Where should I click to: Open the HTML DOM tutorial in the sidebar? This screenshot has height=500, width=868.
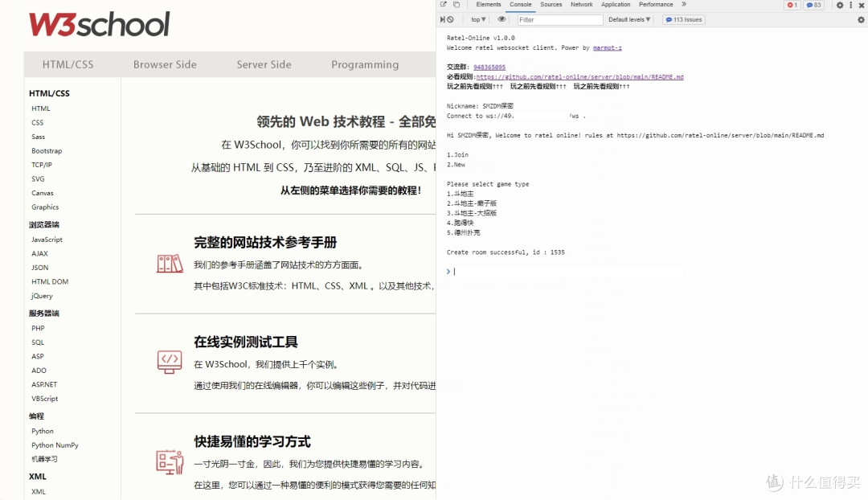(50, 282)
